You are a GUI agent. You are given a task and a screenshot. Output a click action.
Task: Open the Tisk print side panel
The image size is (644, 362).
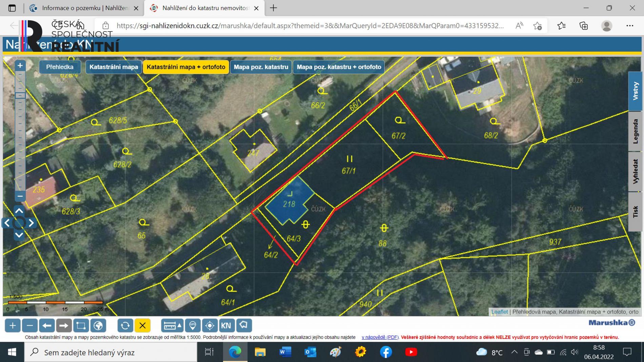(636, 212)
